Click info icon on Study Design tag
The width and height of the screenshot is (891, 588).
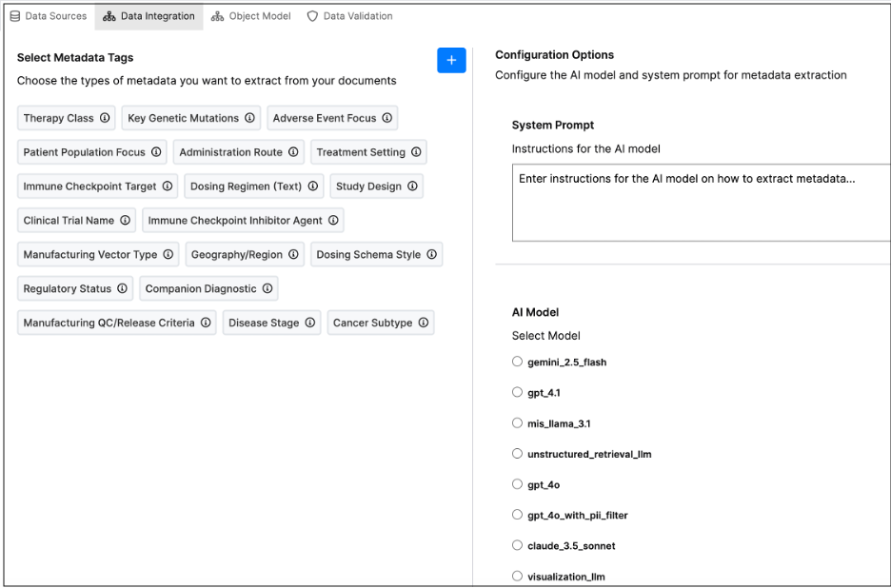click(412, 186)
